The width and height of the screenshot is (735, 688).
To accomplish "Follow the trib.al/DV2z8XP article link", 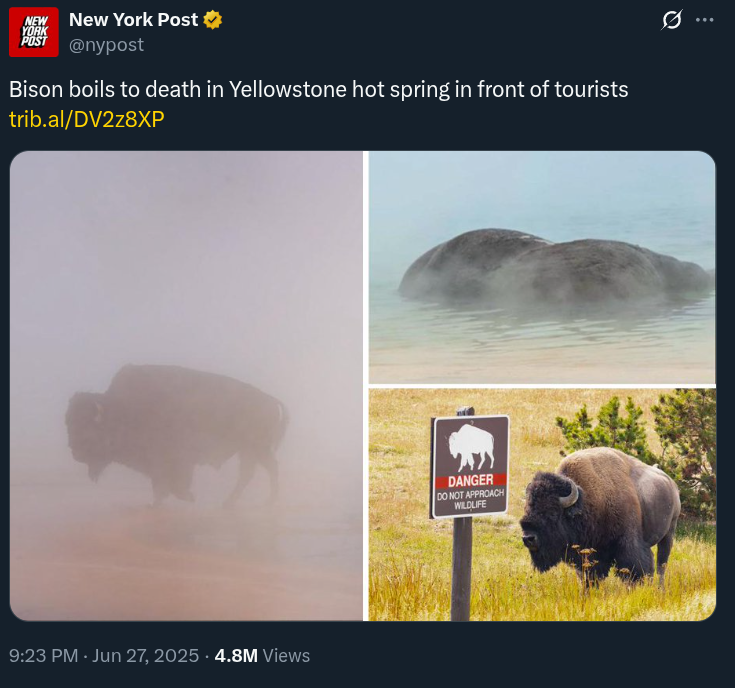I will [87, 120].
